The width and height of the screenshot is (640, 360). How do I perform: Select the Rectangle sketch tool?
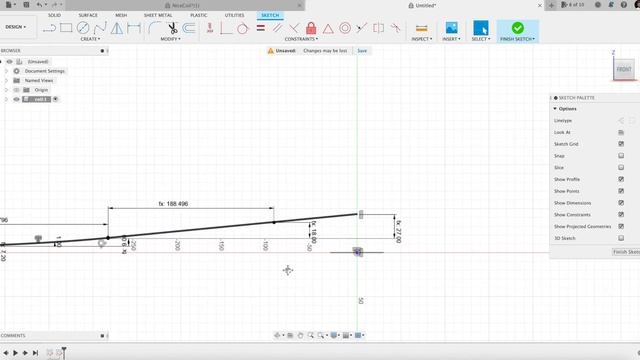point(66,28)
